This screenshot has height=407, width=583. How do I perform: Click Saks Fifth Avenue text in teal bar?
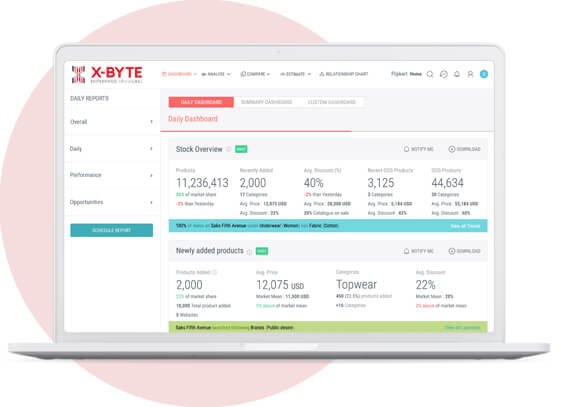click(x=228, y=226)
